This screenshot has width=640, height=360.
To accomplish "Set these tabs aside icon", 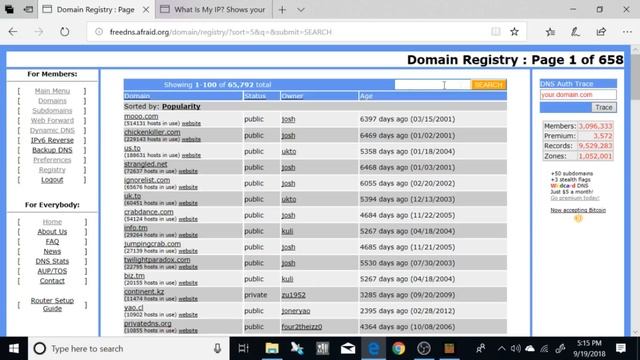I will pos(28,9).
